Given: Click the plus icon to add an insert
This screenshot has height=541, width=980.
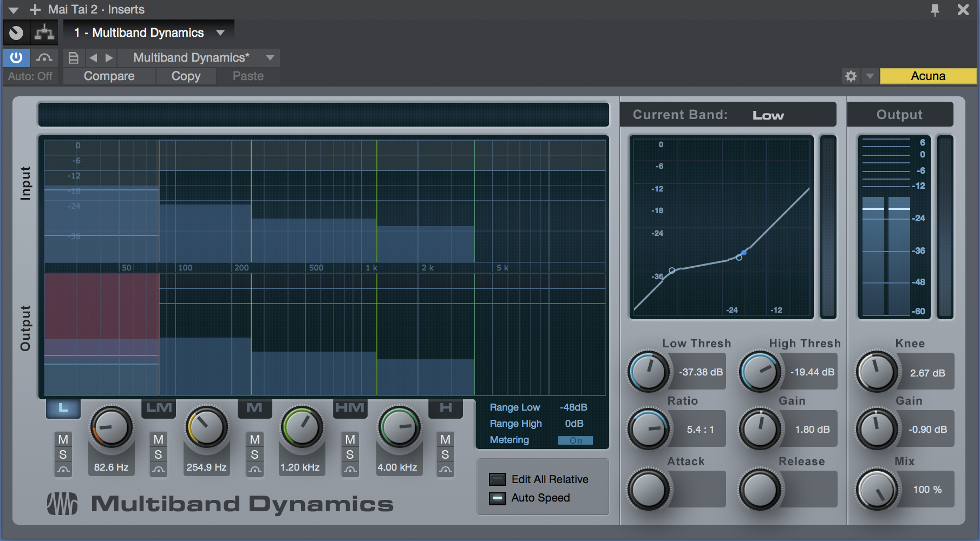Looking at the screenshot, I should tap(35, 10).
